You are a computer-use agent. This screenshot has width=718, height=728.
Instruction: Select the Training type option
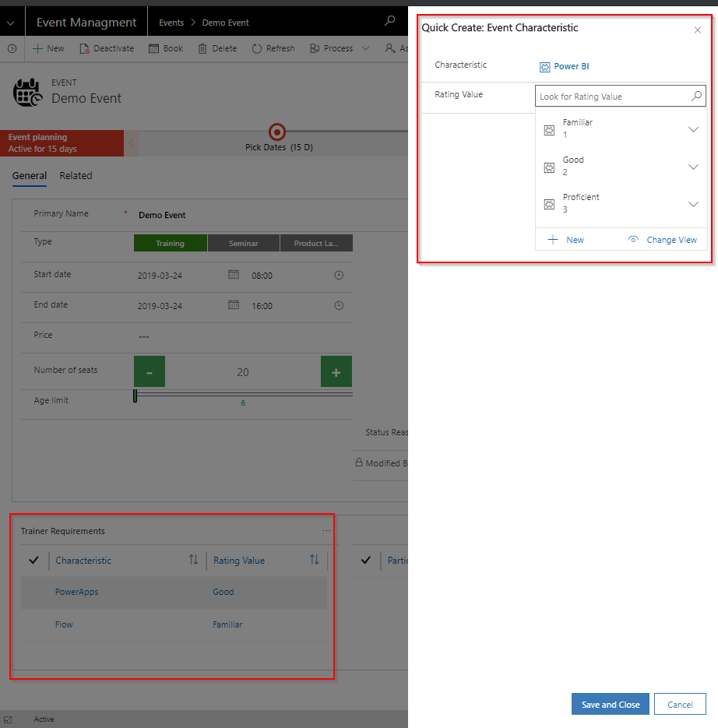click(x=170, y=243)
